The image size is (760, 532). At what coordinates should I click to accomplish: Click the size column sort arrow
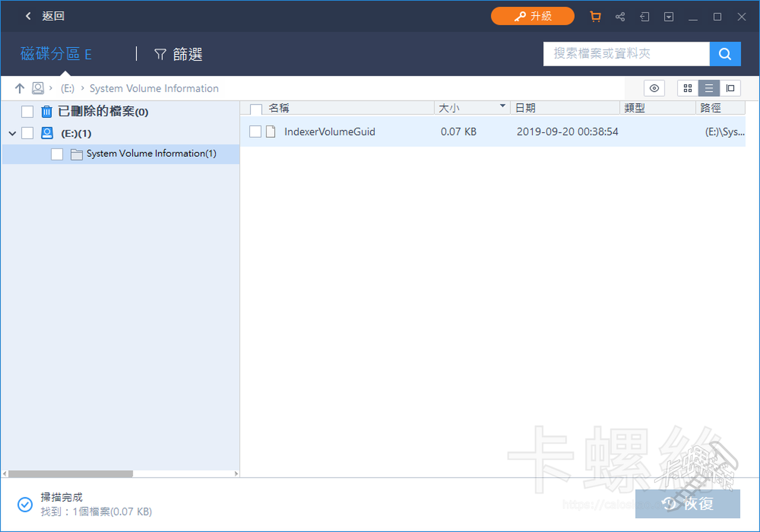(502, 106)
